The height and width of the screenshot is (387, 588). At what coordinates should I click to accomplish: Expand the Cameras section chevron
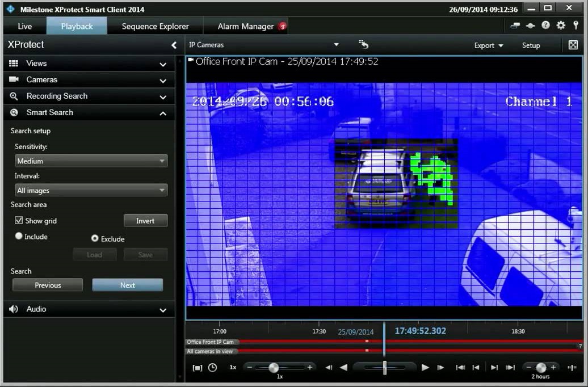(163, 81)
